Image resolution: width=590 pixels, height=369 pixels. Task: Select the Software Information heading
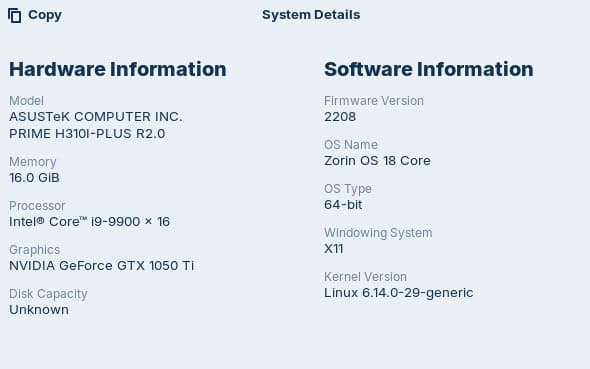[x=429, y=69]
